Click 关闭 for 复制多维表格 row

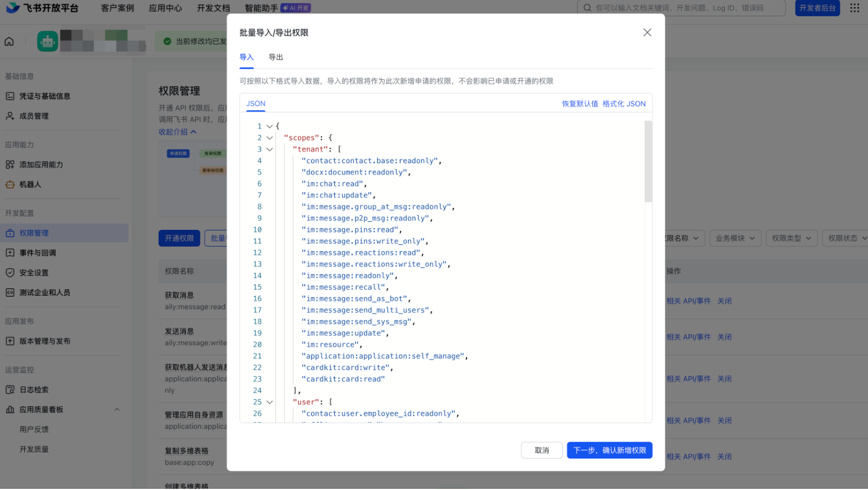724,457
